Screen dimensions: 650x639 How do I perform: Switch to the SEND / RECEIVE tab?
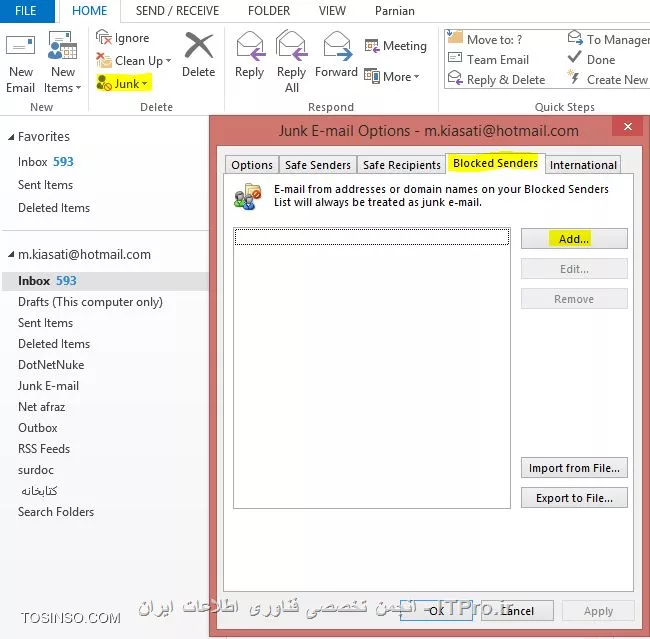click(x=177, y=11)
